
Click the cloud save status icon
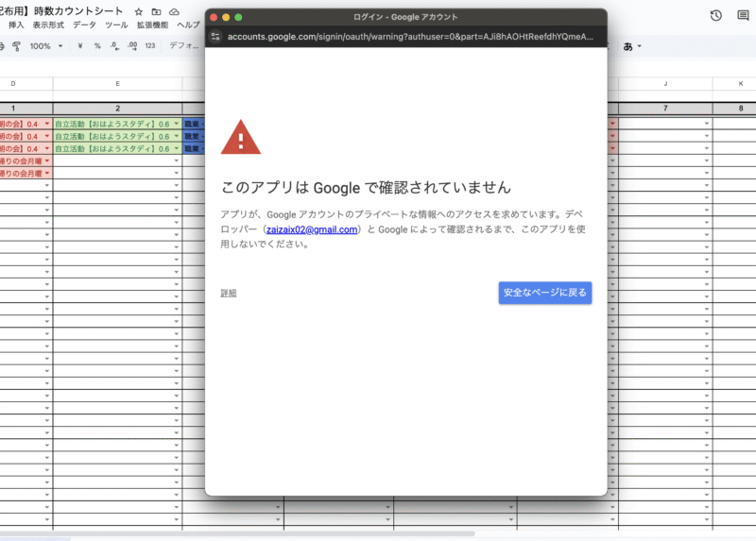[174, 10]
